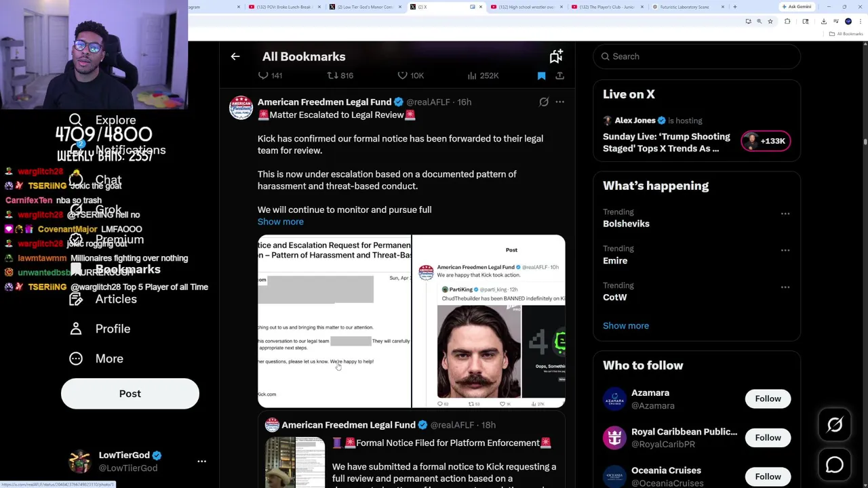Open Chrome's three-dot menu
Image resolution: width=868 pixels, height=488 pixels.
(861, 22)
